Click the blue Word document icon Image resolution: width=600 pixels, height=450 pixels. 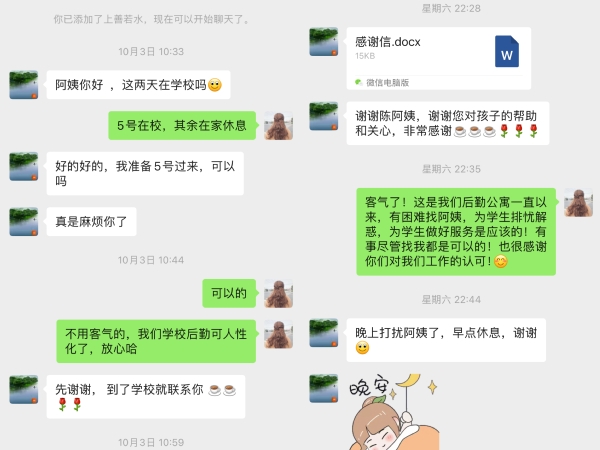[x=507, y=51]
